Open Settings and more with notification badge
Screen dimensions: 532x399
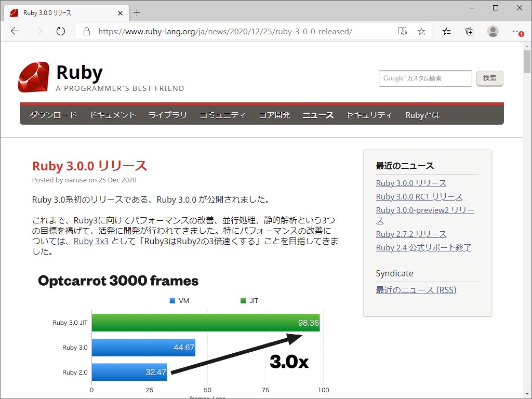pos(516,31)
